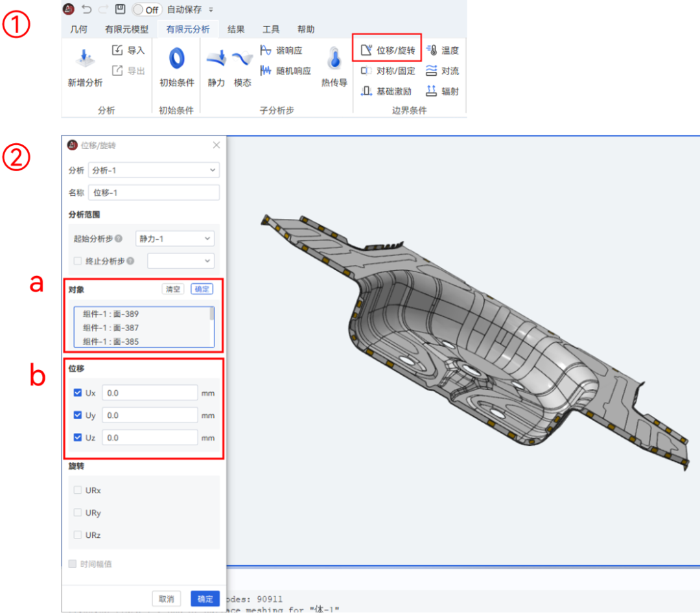The image size is (700, 615).
Task: Click the 热传导 icon
Action: (x=333, y=65)
